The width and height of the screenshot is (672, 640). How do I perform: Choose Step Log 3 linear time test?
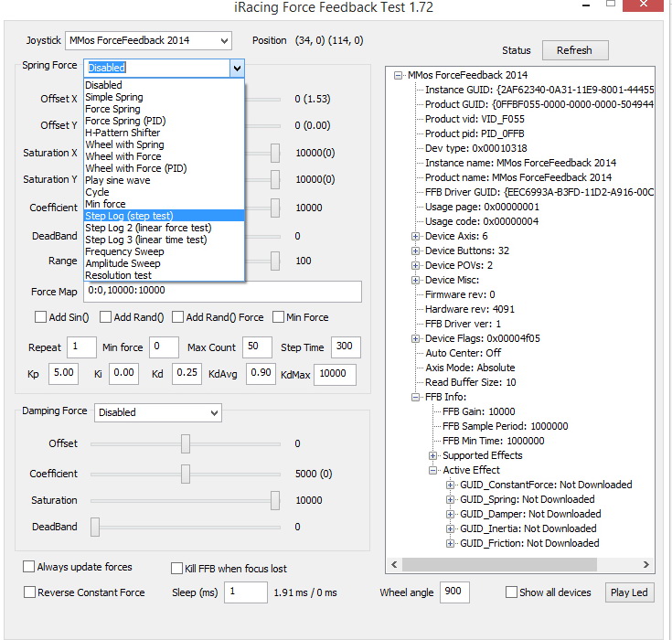165,240
